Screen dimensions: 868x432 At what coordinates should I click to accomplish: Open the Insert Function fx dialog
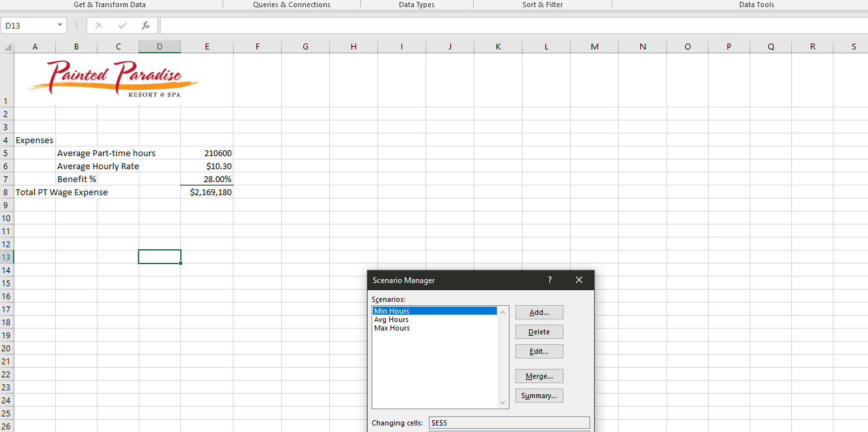point(146,25)
